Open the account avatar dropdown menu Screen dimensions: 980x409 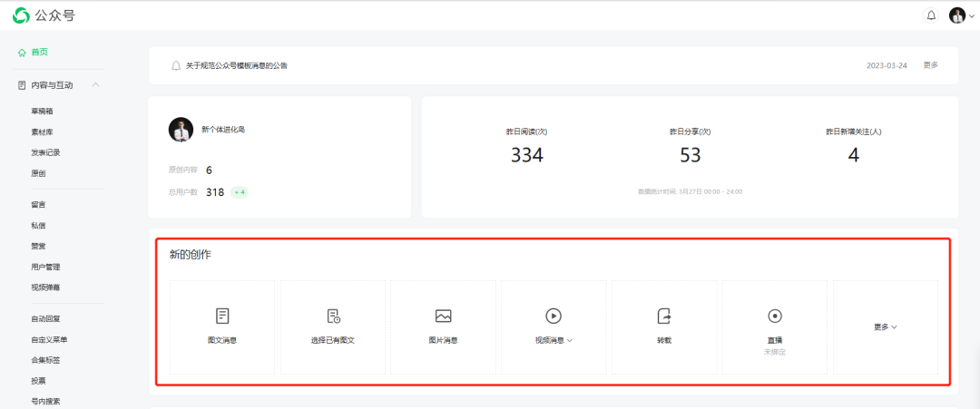[x=962, y=15]
